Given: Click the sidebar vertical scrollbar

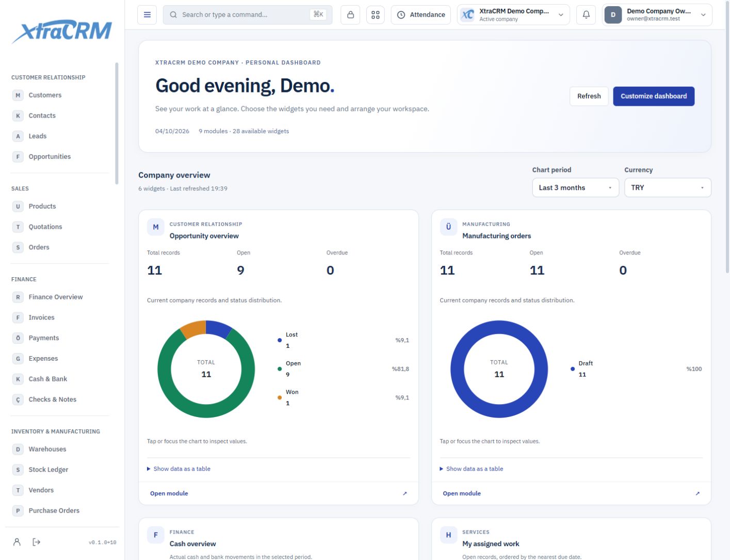Looking at the screenshot, I should point(117,124).
